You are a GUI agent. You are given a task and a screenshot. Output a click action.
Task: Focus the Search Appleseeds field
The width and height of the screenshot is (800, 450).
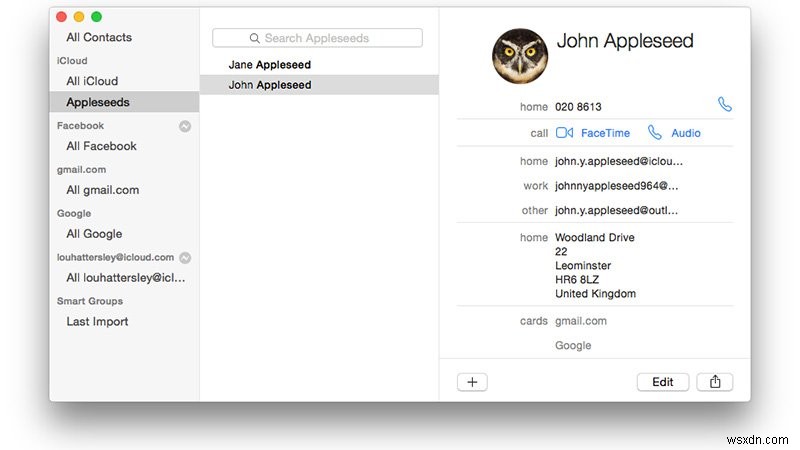pos(317,38)
